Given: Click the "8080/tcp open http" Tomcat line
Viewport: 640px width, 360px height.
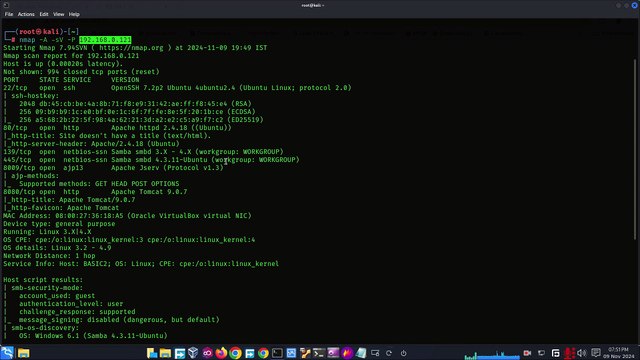Looking at the screenshot, I should (95, 192).
